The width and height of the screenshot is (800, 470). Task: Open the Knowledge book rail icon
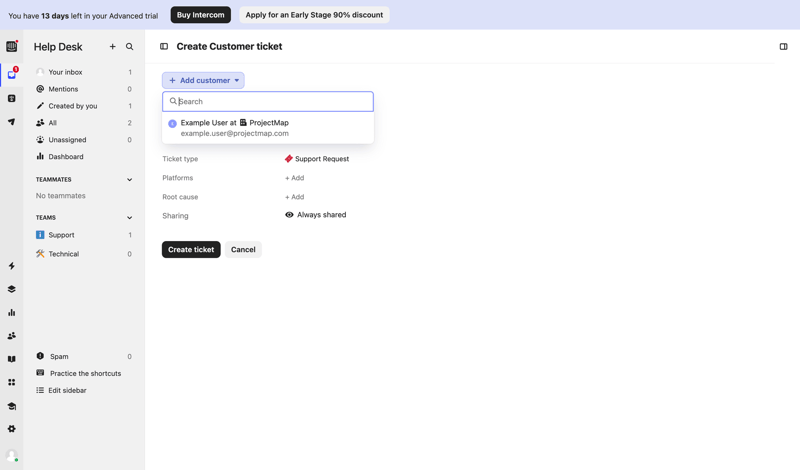tap(11, 359)
